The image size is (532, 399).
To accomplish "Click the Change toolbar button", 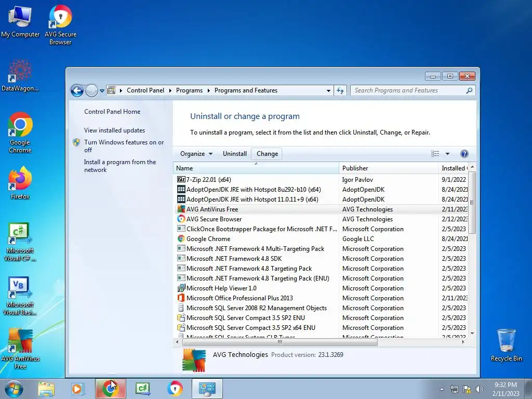I will [267, 154].
